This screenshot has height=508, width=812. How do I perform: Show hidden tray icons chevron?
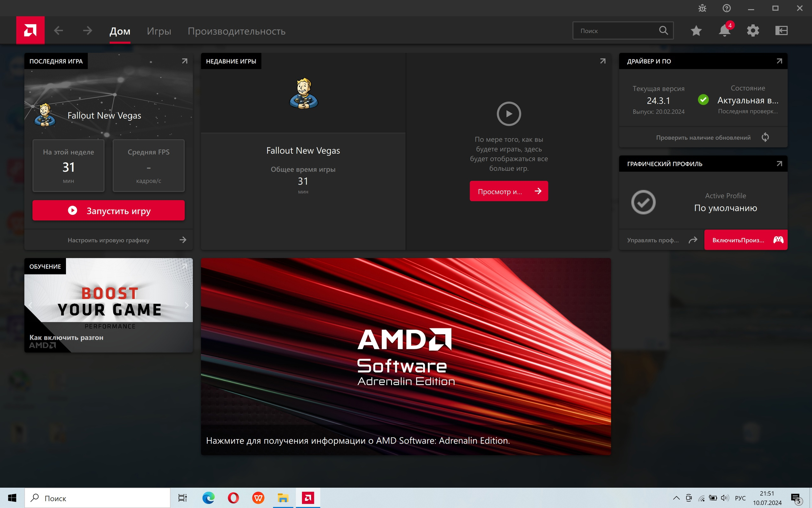[677, 498]
